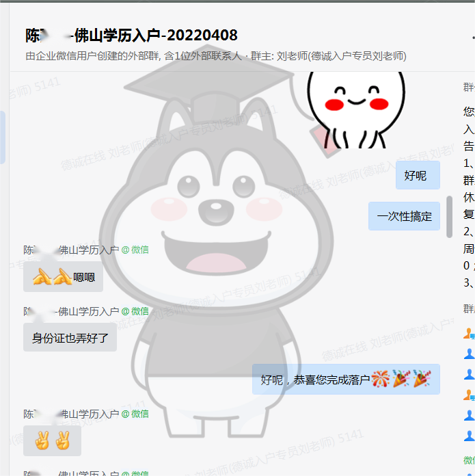Select the 好呢 message bubble
Viewport: 475px width, 476px height.
418,175
